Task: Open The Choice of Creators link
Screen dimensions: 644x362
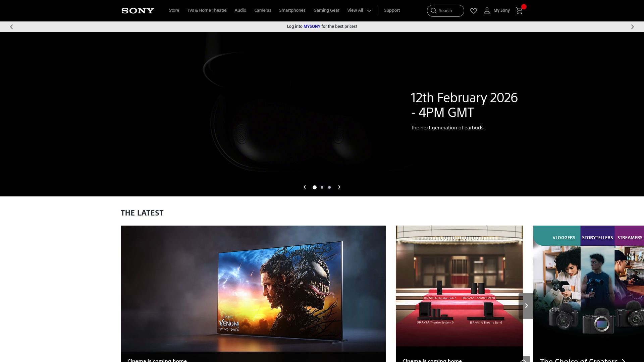Action: (583, 360)
